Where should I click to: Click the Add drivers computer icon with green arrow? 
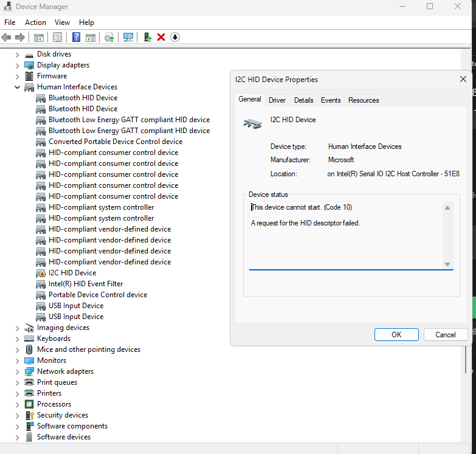tap(148, 37)
